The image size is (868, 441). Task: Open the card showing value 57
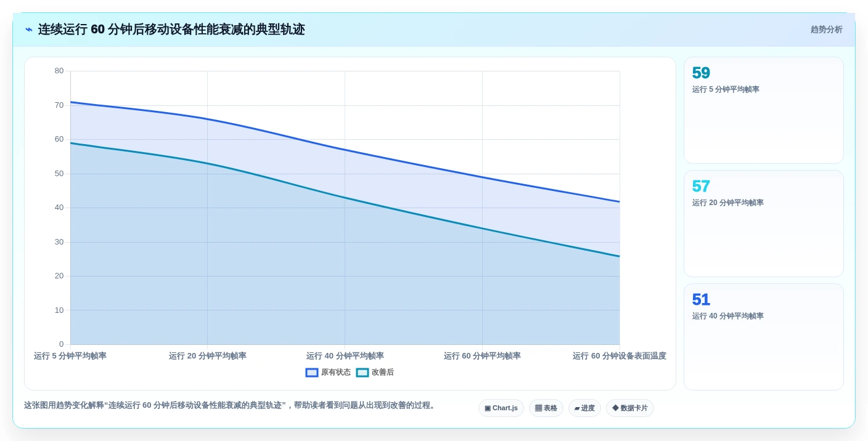click(x=764, y=224)
